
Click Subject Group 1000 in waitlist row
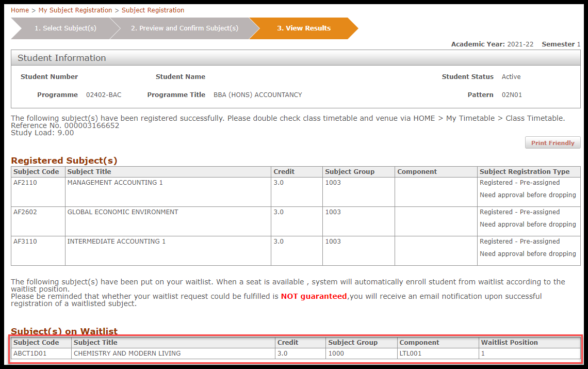(x=336, y=353)
